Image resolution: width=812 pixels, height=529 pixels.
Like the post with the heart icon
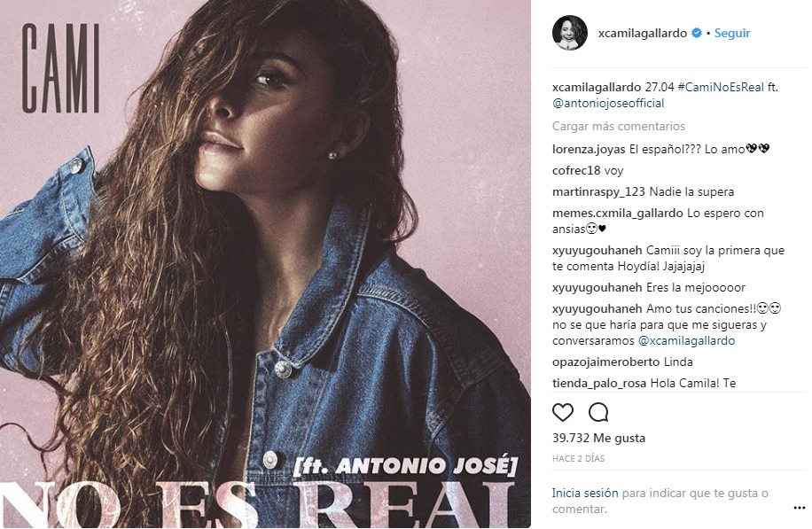[562, 413]
